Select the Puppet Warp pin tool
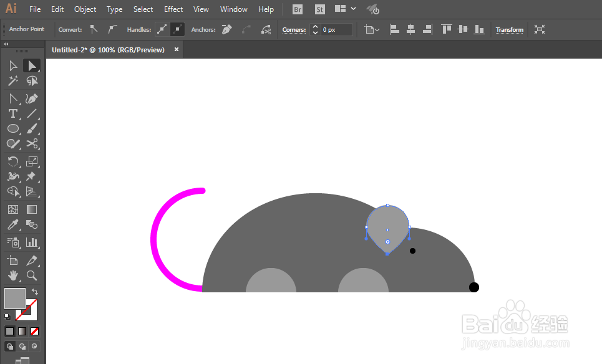This screenshot has width=602, height=364. pyautogui.click(x=32, y=176)
